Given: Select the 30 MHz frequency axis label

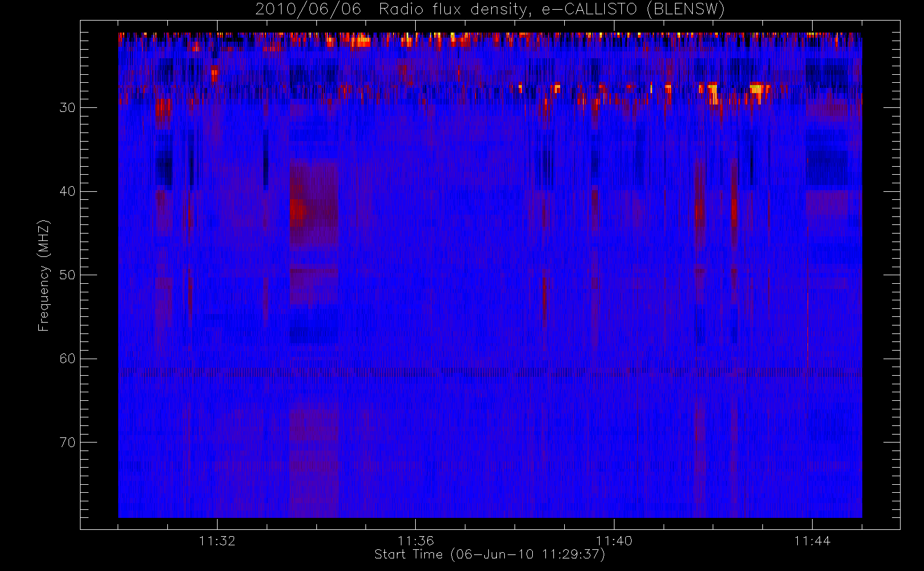Looking at the screenshot, I should [x=67, y=108].
